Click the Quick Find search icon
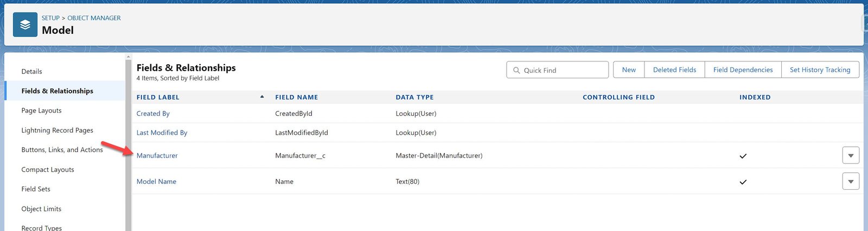Viewport: 868px width, 231px height. pyautogui.click(x=516, y=70)
